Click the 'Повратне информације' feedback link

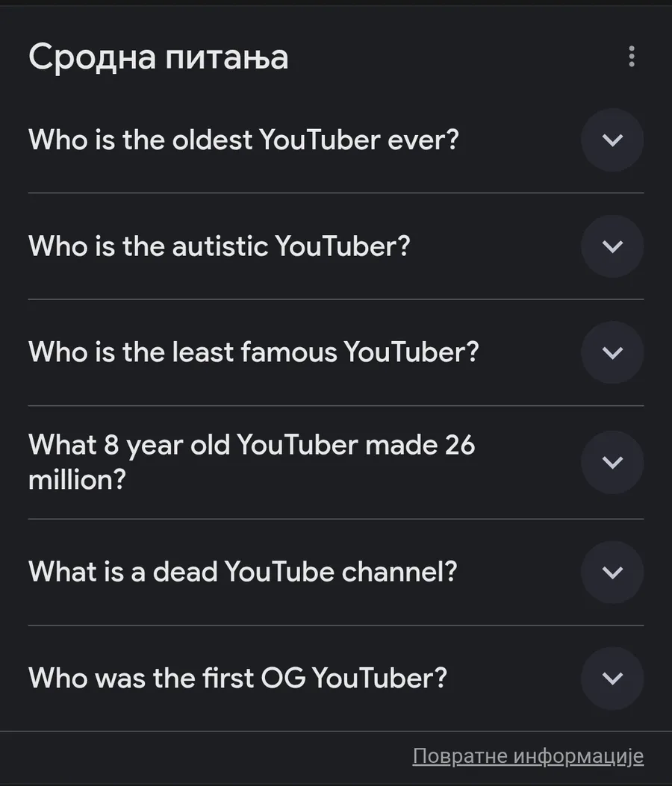(x=528, y=756)
